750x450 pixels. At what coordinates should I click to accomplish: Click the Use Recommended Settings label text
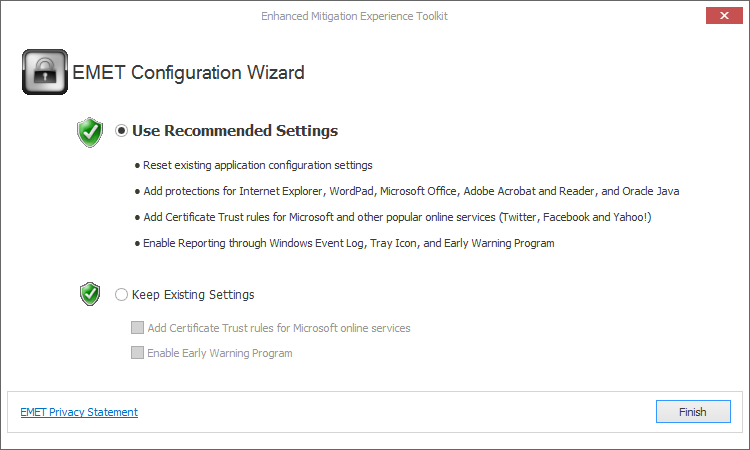click(x=235, y=131)
